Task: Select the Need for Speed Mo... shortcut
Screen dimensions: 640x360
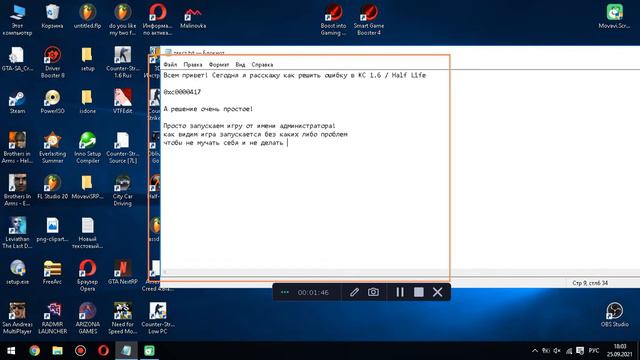Action: pyautogui.click(x=122, y=318)
